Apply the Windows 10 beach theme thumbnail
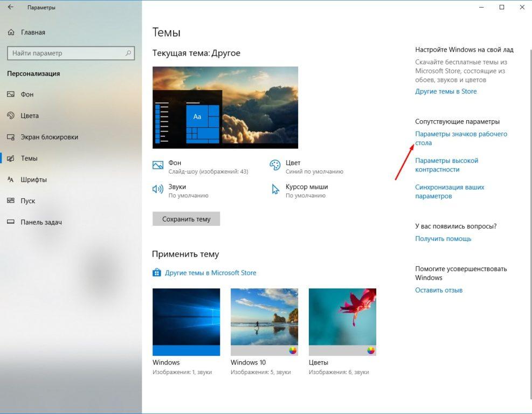 [264, 322]
